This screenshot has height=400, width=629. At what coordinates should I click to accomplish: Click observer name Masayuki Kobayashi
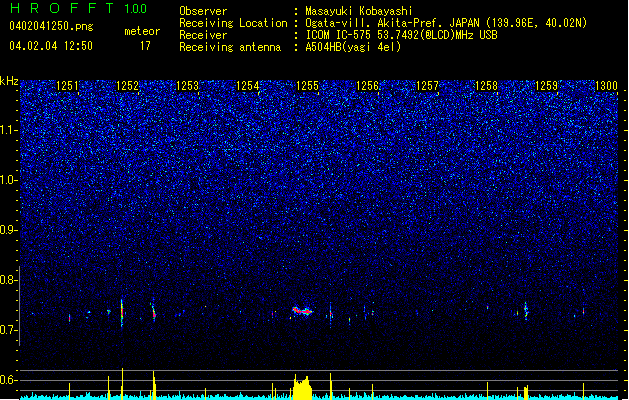tap(359, 11)
